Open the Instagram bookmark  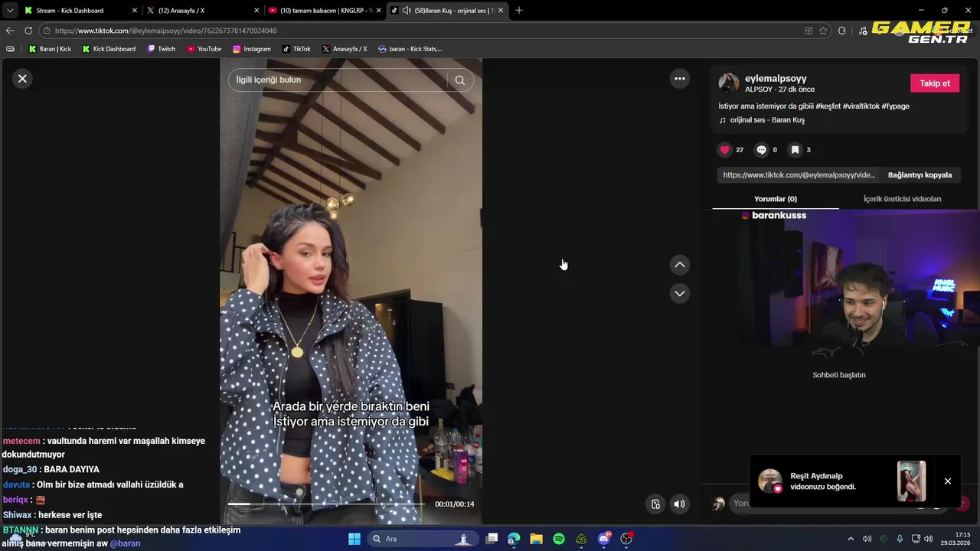(x=252, y=49)
